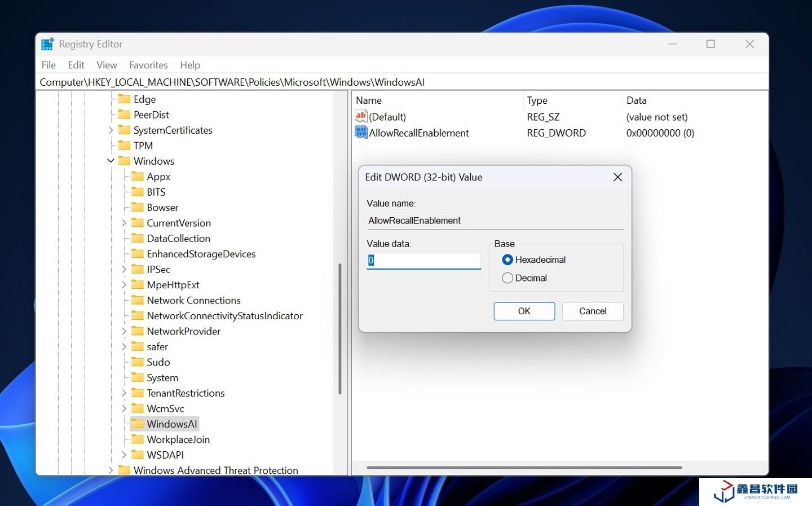Confirm the DWORD edit with OK
This screenshot has height=506, width=812.
click(x=524, y=311)
